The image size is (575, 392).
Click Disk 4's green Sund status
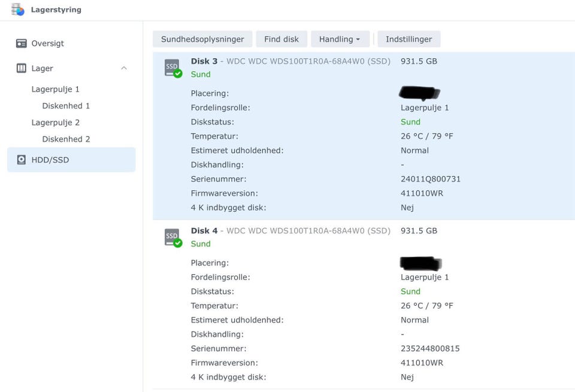pyautogui.click(x=201, y=244)
